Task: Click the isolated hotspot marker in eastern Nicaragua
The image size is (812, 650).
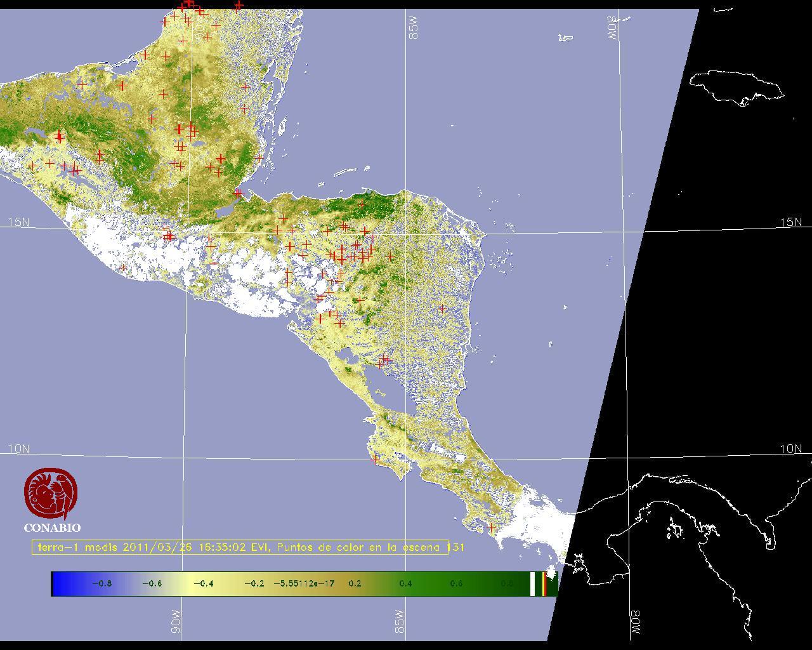Action: pyautogui.click(x=442, y=309)
